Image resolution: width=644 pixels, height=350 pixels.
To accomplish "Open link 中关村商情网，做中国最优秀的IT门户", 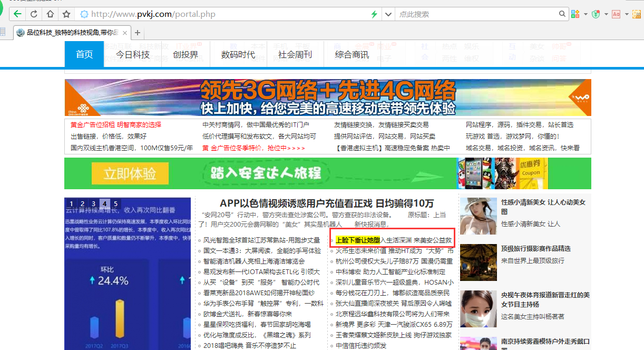I will [256, 125].
